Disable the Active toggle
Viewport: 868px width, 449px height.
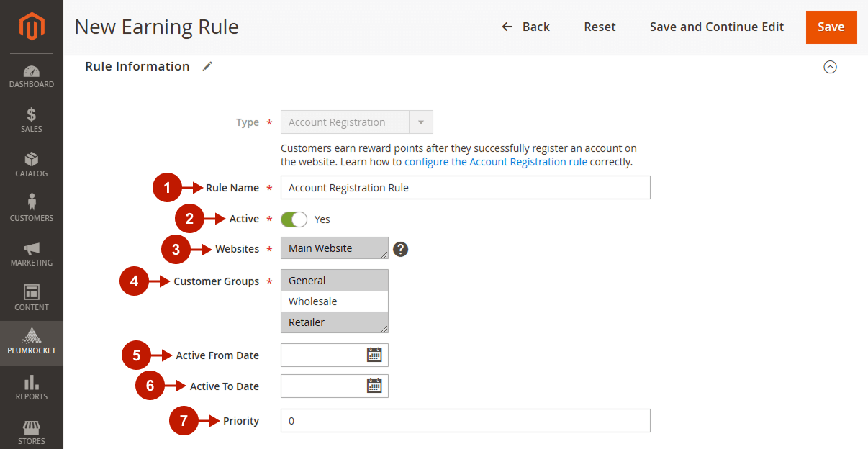294,219
